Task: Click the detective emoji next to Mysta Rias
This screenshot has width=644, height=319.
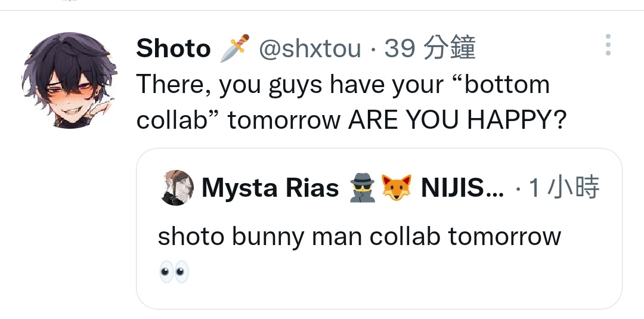Action: click(x=363, y=188)
